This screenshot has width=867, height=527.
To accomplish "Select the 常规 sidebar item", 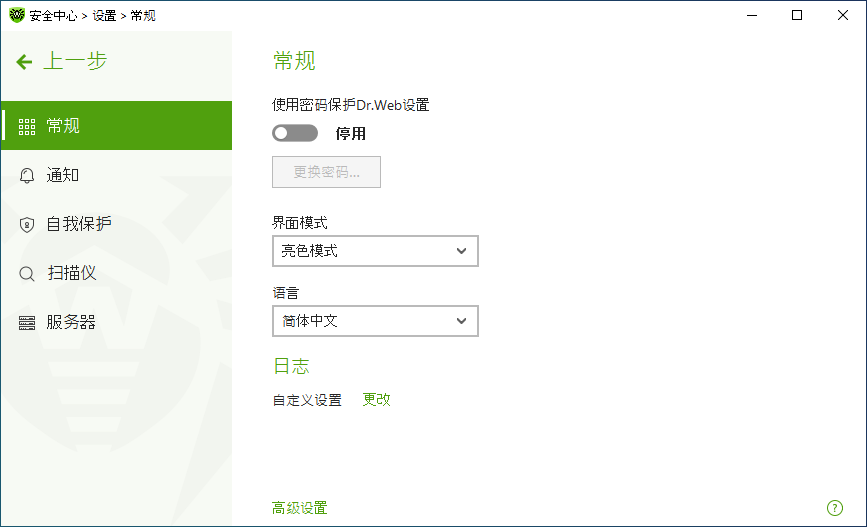I will click(116, 126).
